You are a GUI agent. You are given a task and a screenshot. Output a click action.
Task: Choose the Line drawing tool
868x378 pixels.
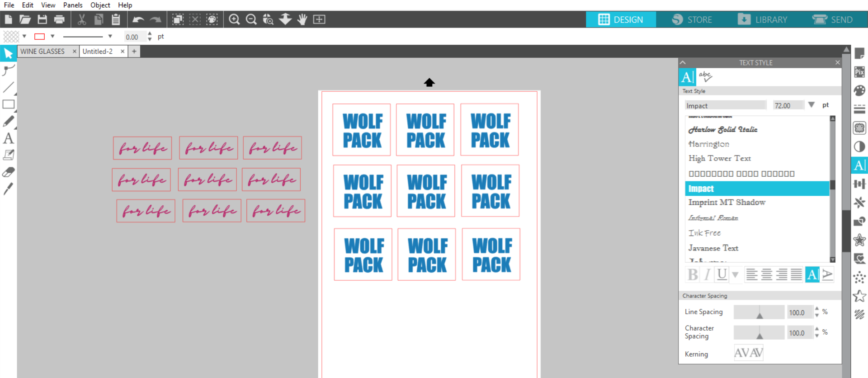coord(8,87)
